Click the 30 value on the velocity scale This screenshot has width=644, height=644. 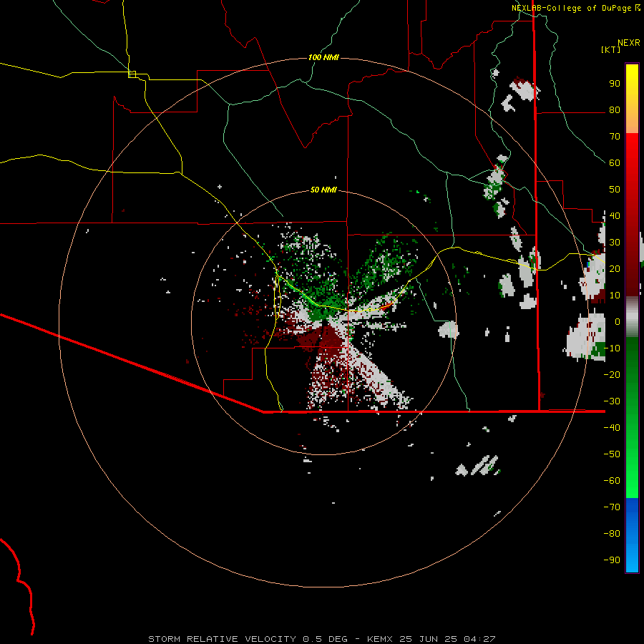[615, 243]
